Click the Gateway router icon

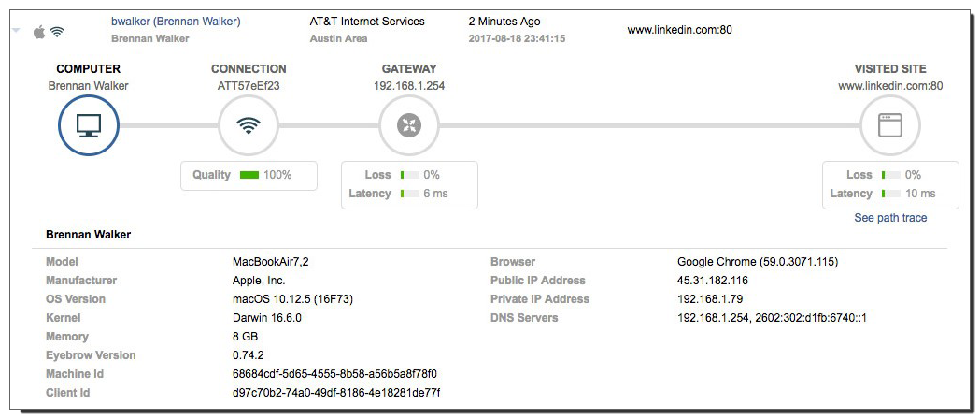(x=410, y=125)
